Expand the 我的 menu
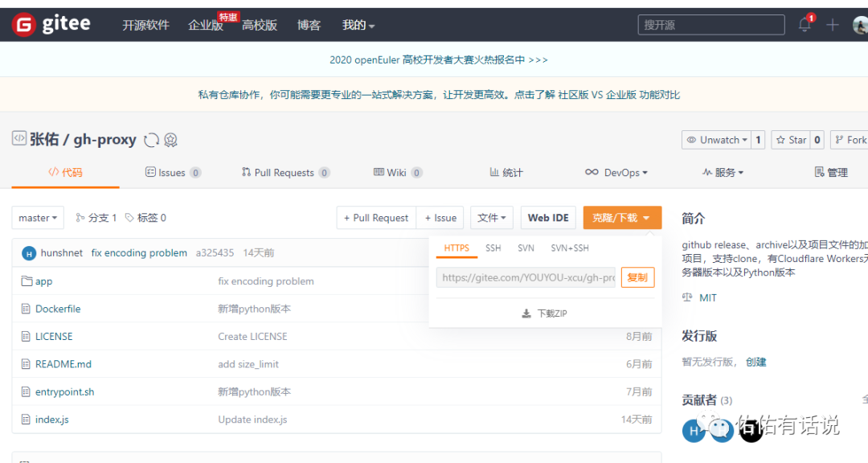Image resolution: width=868 pixels, height=463 pixels. pyautogui.click(x=358, y=25)
